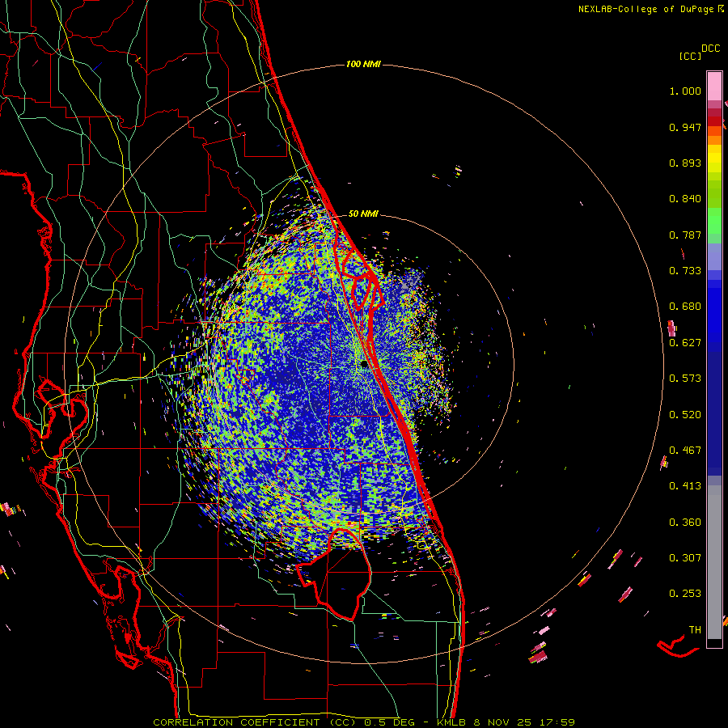Select the 0.253 legend value
This screenshot has width=728, height=728.
685,594
